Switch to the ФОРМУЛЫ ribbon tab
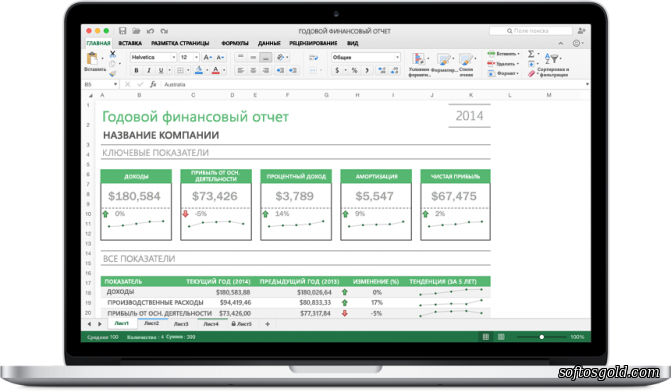The width and height of the screenshot is (671, 392). (x=235, y=43)
